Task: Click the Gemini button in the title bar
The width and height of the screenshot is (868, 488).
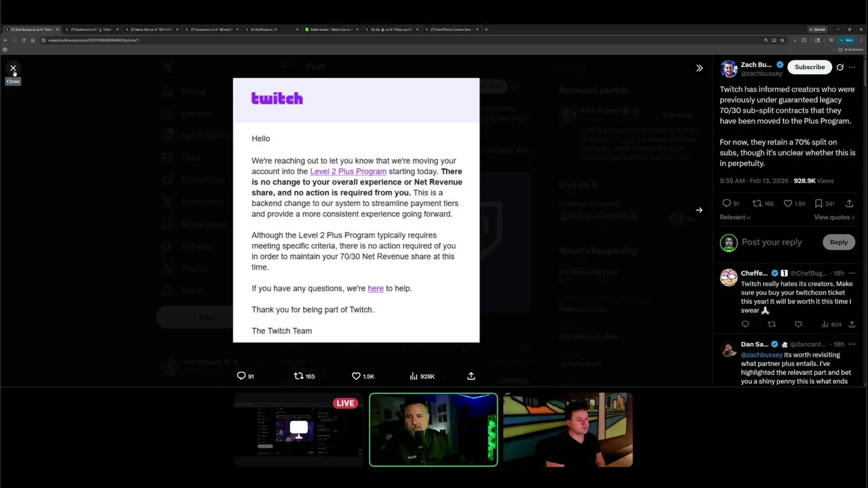Action: click(x=817, y=29)
